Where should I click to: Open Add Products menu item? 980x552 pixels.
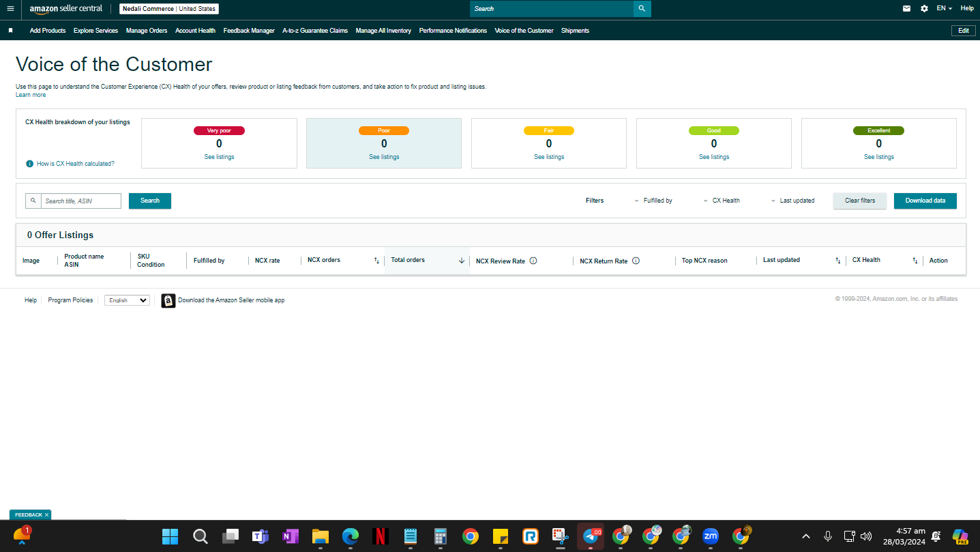click(48, 31)
